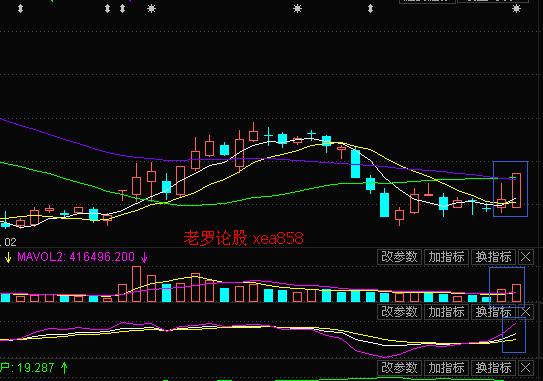Click the up-down arrow marker right of the middle asterisk
This screenshot has height=381, width=543.
click(371, 9)
